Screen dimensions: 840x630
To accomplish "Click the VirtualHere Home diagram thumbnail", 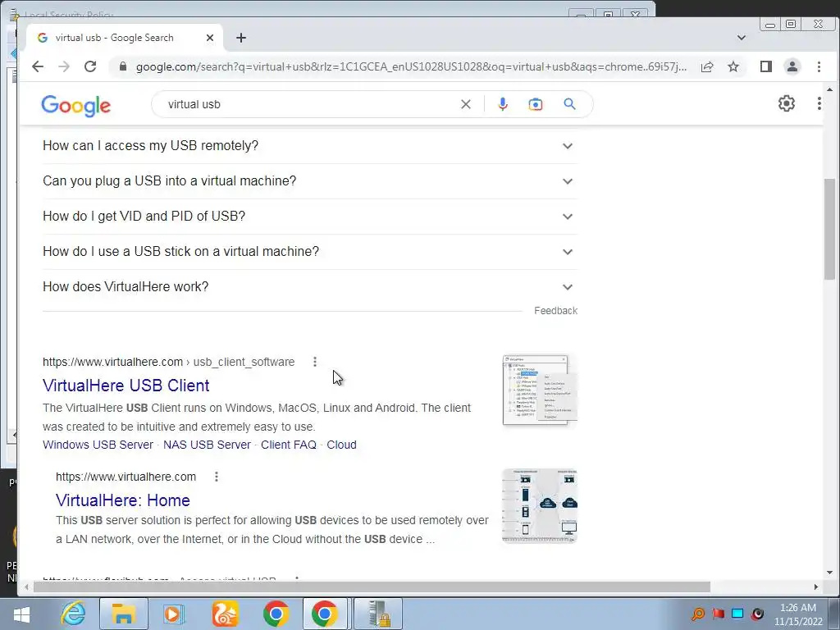I will (540, 505).
